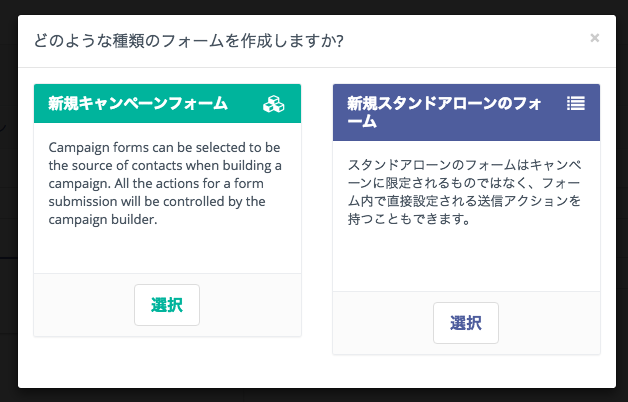Click the dialog title どのような種類のフォームを作成しますか?
The image size is (628, 402).
189,41
